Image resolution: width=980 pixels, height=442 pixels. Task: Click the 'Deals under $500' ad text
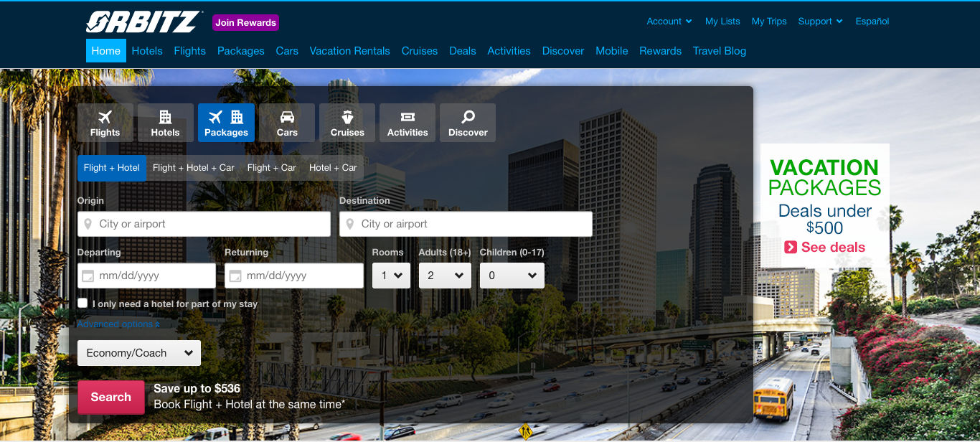tap(825, 220)
